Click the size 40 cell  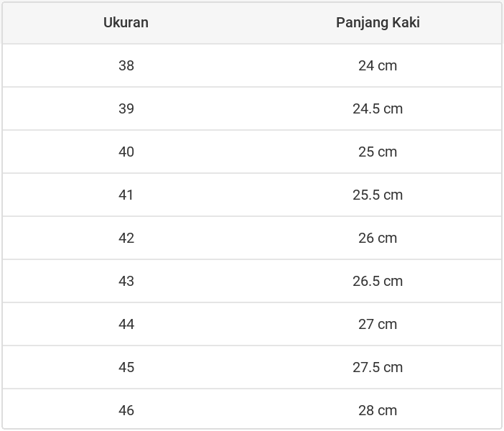point(126,152)
